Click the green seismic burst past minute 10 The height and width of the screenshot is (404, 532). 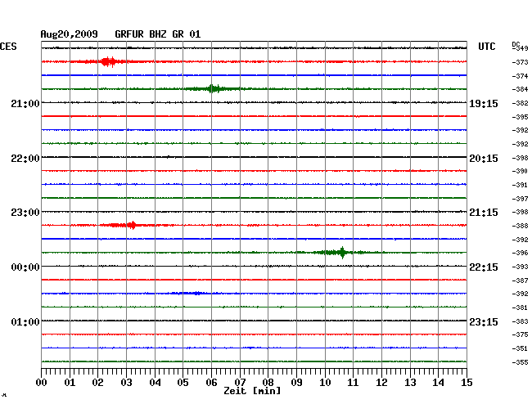[x=342, y=253]
